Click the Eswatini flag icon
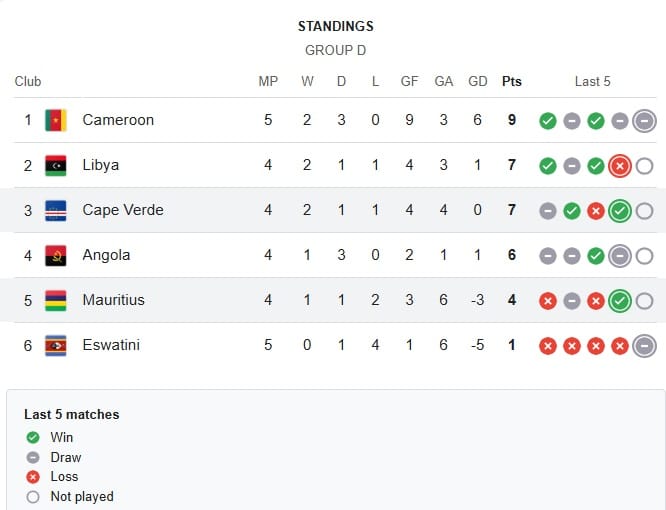This screenshot has height=510, width=666. [x=56, y=345]
